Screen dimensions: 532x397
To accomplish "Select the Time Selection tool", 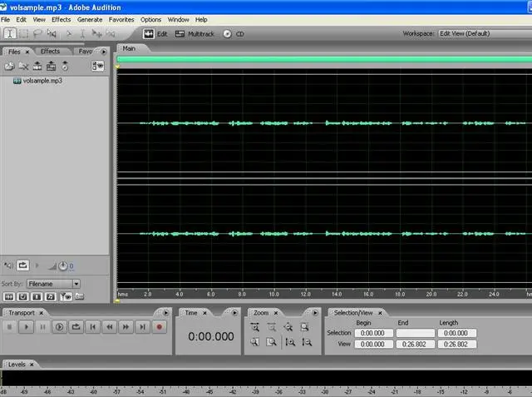I will [x=9, y=34].
